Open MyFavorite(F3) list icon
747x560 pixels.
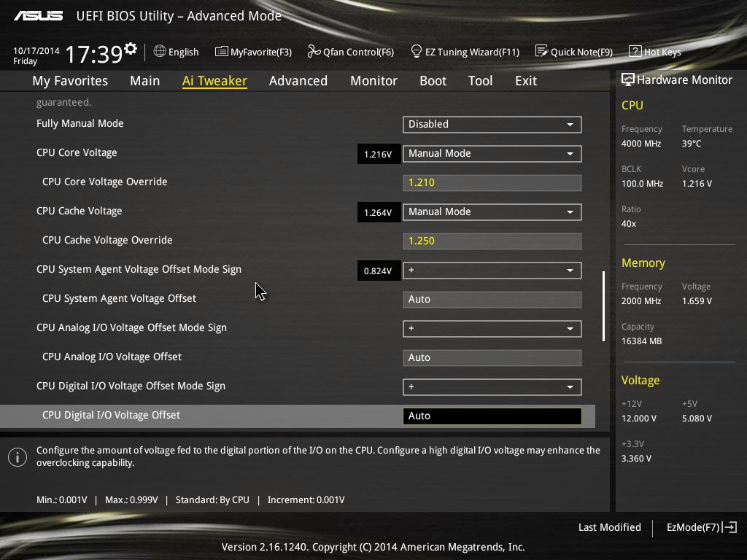(221, 52)
